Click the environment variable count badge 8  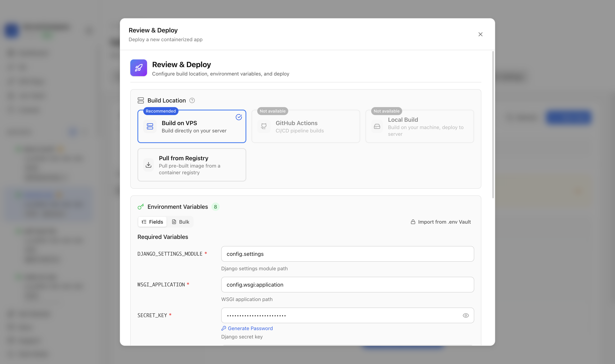tap(215, 207)
